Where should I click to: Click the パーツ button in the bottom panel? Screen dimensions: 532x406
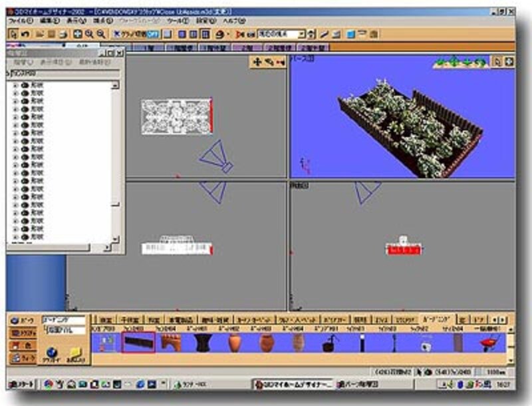23,320
